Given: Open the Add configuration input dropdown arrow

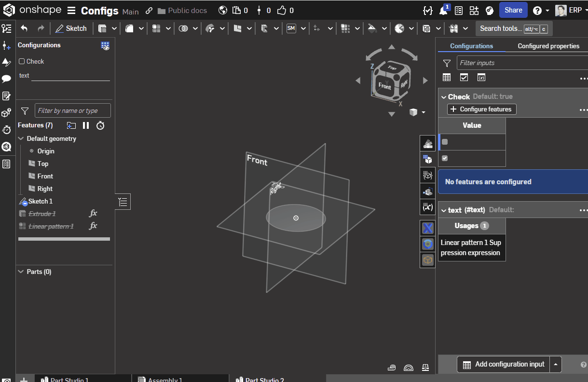Looking at the screenshot, I should point(556,364).
